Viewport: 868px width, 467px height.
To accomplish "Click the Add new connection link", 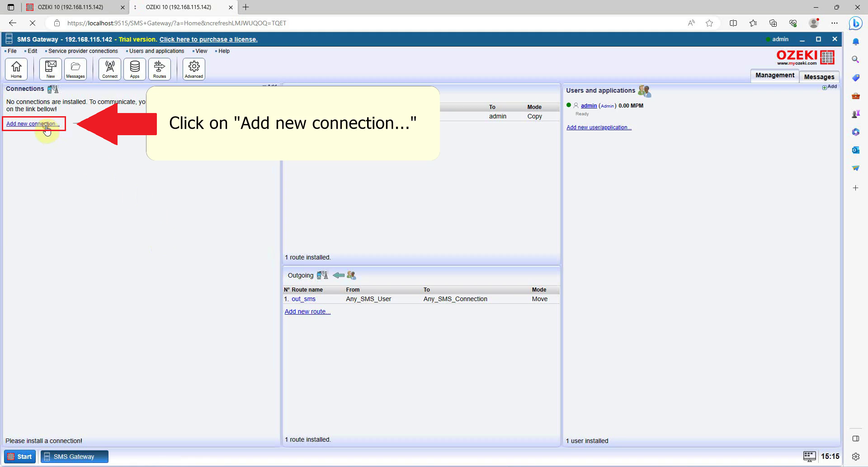I will point(33,124).
